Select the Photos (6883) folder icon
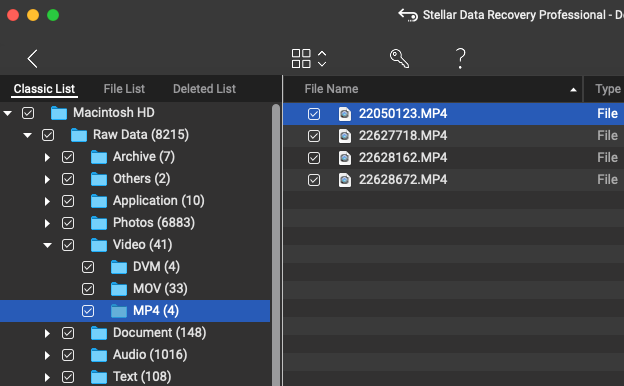 tap(99, 223)
